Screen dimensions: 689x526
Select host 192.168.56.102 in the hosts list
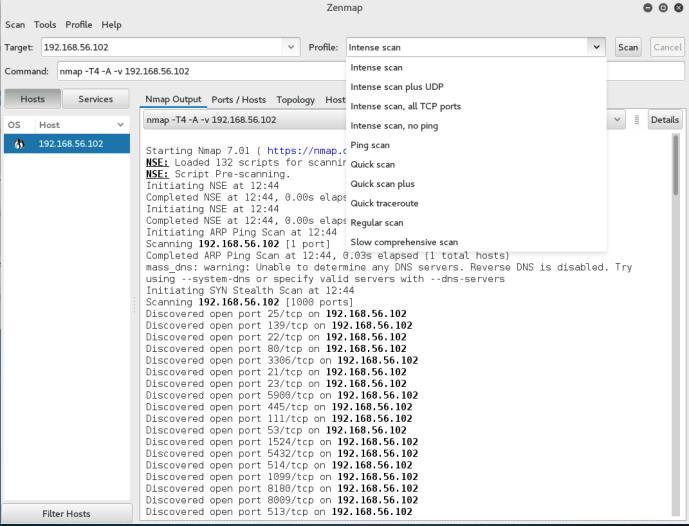67,144
